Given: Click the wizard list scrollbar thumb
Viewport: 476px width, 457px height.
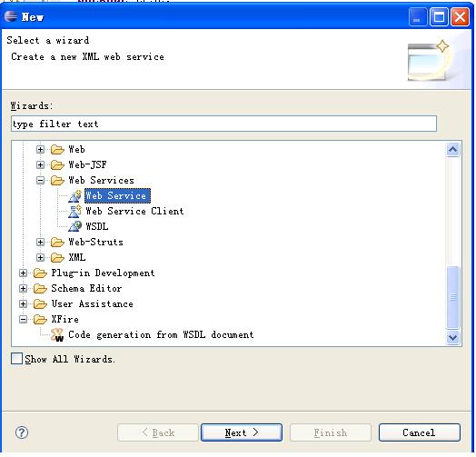Looking at the screenshot, I should point(453,297).
